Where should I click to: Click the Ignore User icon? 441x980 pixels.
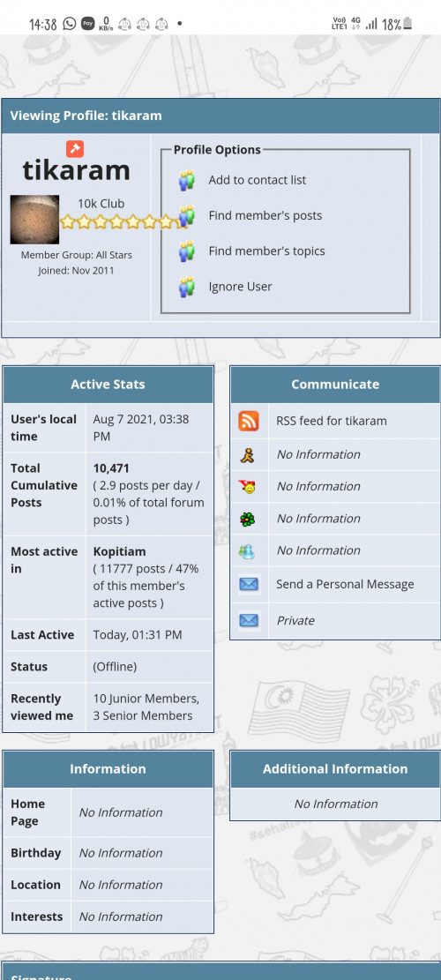(x=186, y=287)
